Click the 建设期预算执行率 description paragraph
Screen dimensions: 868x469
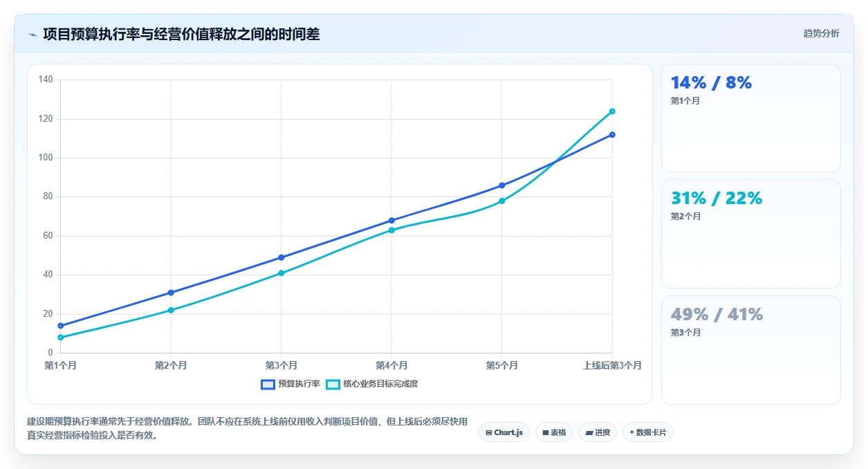coord(248,428)
